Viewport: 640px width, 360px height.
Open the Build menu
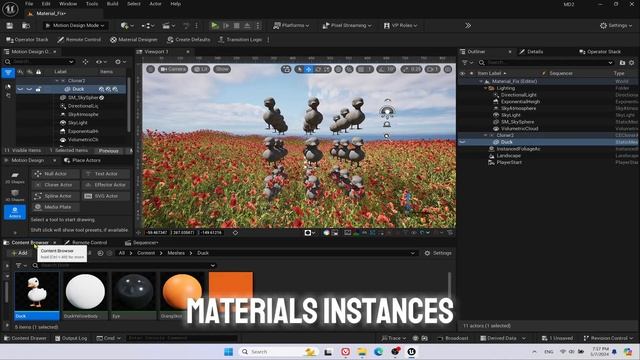pos(112,4)
